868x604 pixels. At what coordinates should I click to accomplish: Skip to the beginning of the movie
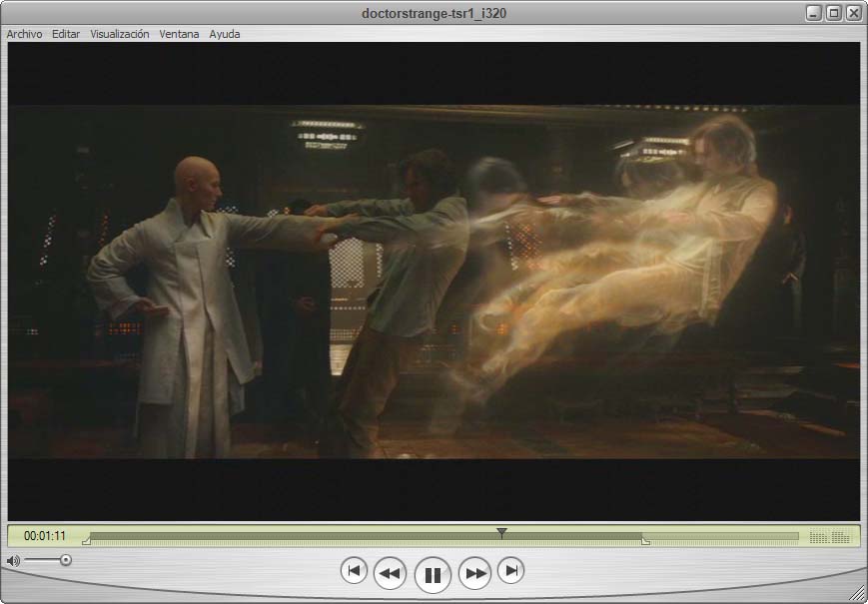click(354, 570)
